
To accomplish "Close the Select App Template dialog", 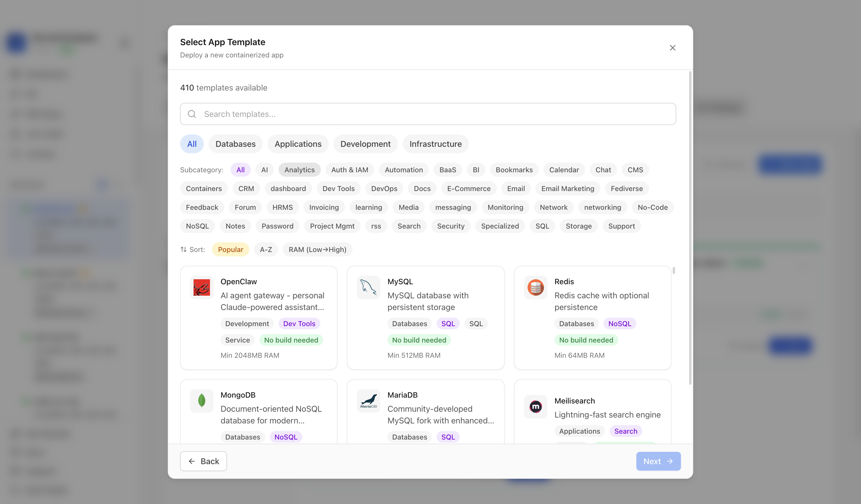I will 672,48.
